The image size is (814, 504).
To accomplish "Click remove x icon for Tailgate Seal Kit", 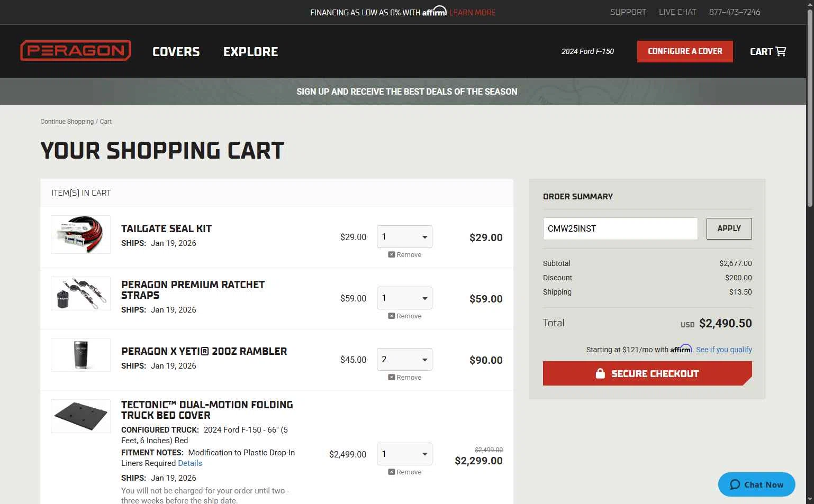I will pyautogui.click(x=392, y=254).
